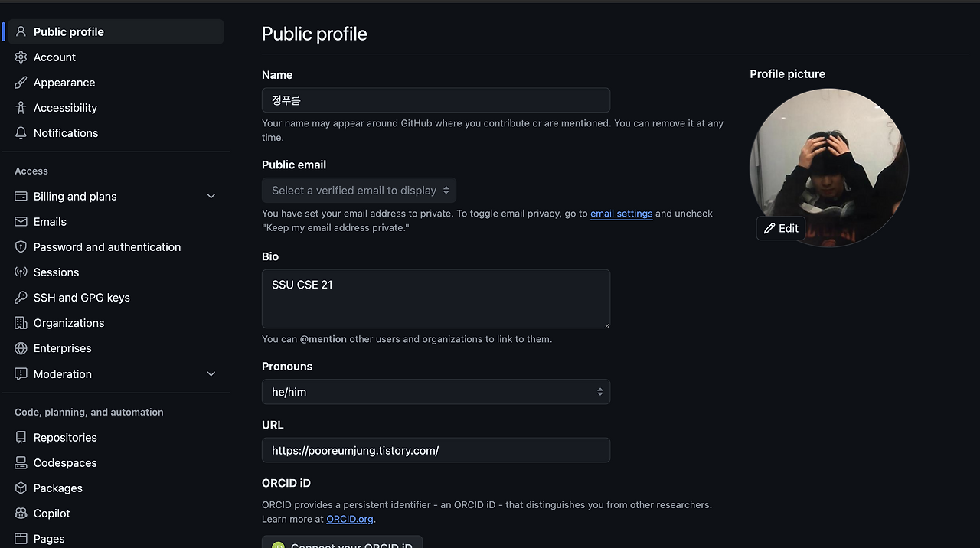Go to Repositories settings

[x=65, y=438]
